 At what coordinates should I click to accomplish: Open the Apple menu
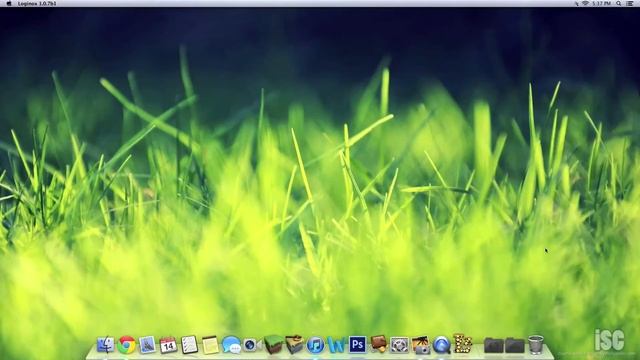click(9, 3)
